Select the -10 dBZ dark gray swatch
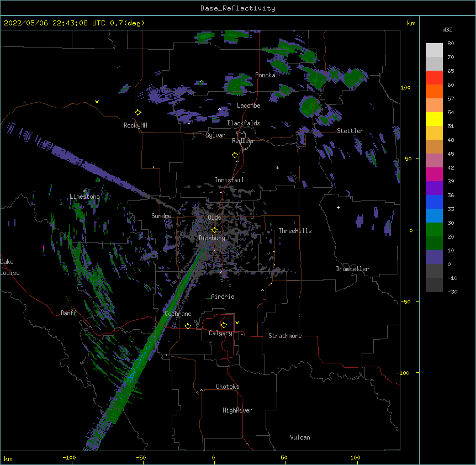 click(434, 285)
